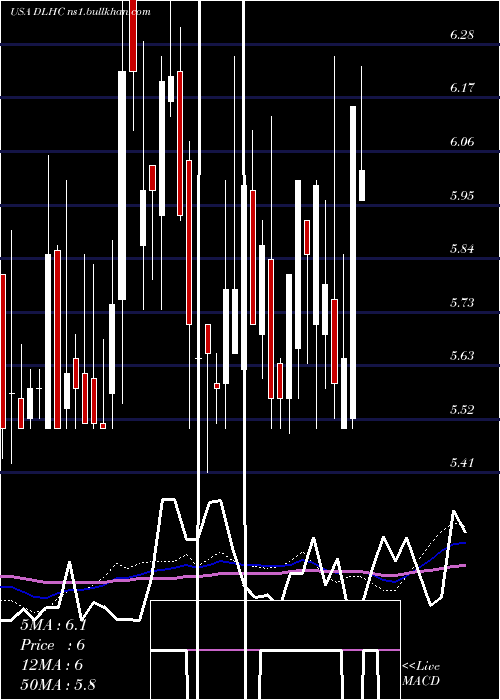Click the 5.52 price axis label
Screen dimensions: 500x700
point(462,409)
